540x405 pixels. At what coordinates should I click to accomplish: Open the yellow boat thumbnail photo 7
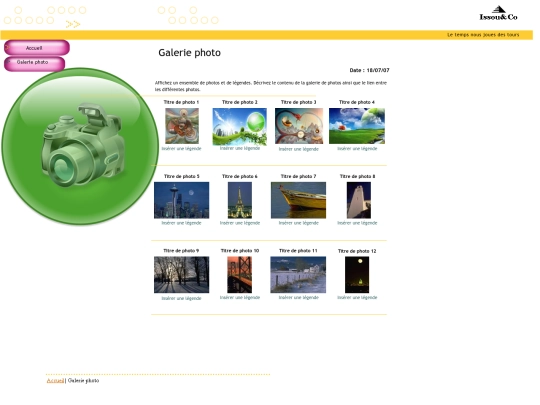(x=298, y=200)
